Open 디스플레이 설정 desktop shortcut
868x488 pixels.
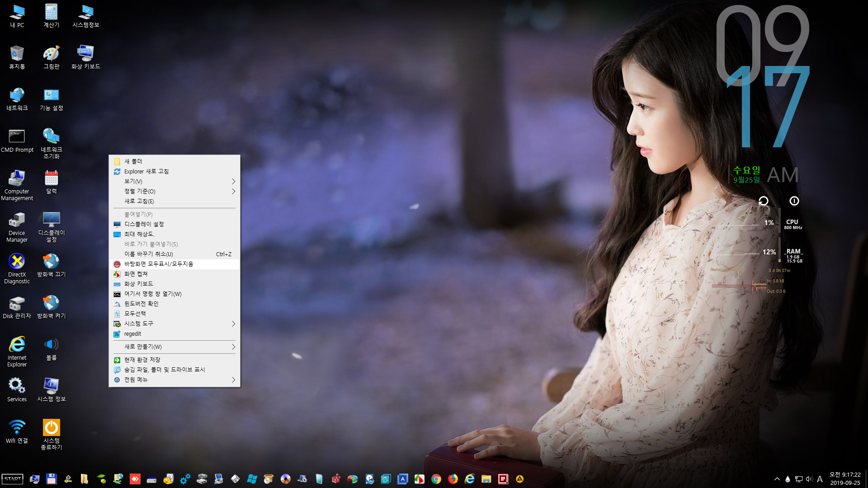tap(52, 227)
